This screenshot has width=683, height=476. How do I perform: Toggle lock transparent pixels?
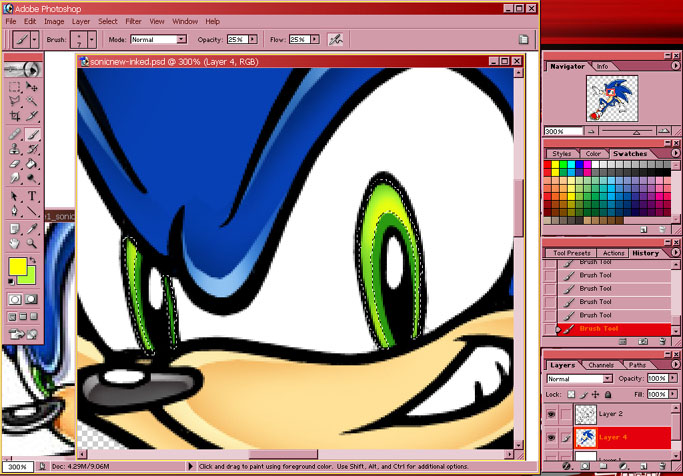(x=571, y=395)
